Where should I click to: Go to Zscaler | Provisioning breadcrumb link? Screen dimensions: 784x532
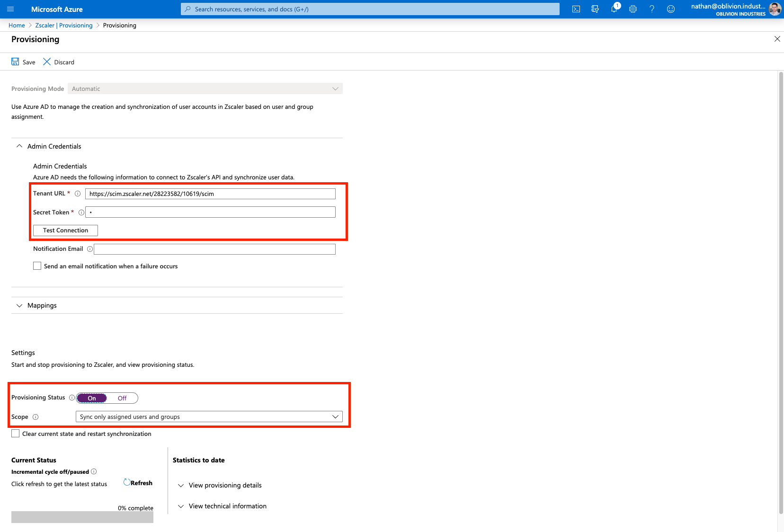[64, 26]
